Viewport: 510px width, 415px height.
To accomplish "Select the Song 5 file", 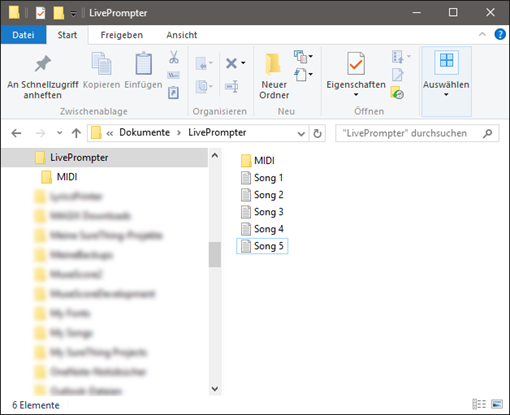I will (x=262, y=246).
